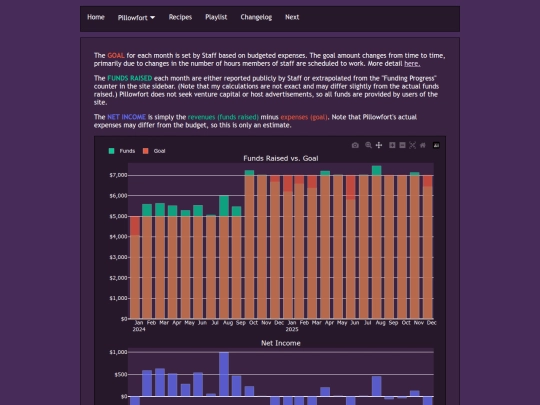Click the Autoscale icon in the chart modebar
The image size is (540, 405).
click(413, 145)
